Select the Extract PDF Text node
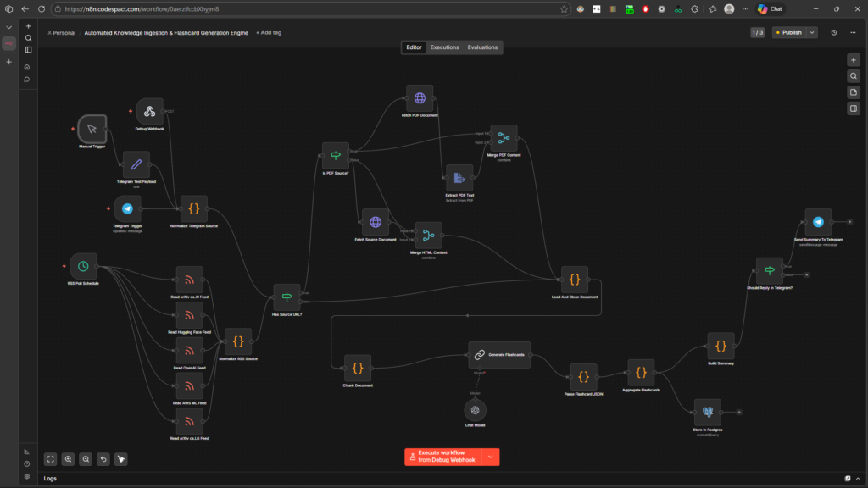The width and height of the screenshot is (868, 488). point(459,178)
